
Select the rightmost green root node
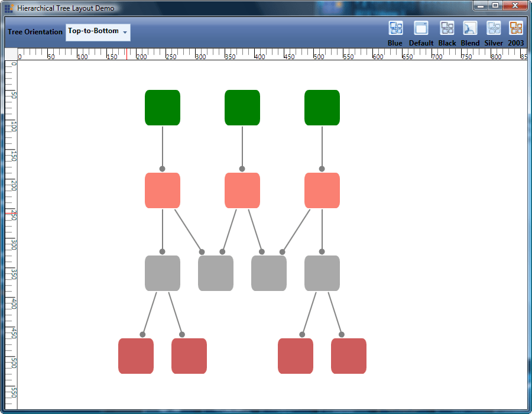click(322, 107)
